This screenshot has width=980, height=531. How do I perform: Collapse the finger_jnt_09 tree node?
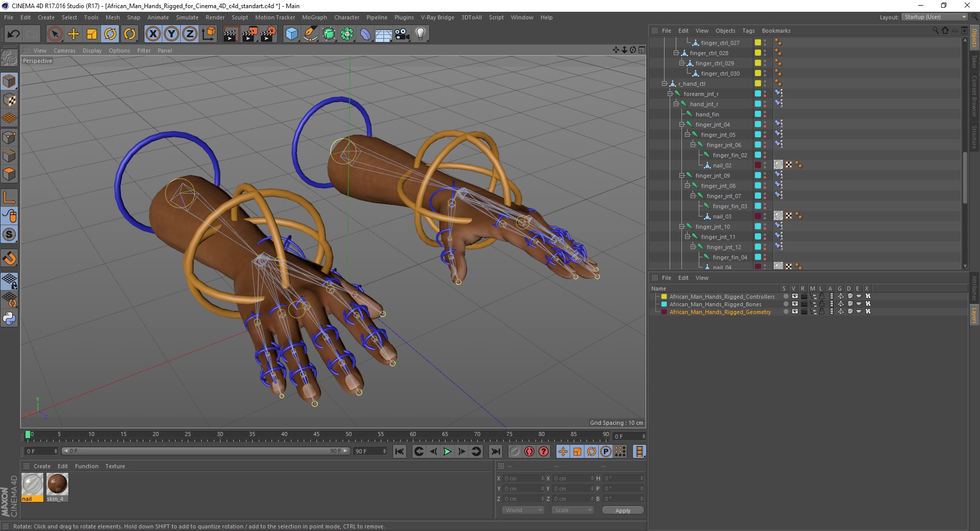click(x=681, y=176)
